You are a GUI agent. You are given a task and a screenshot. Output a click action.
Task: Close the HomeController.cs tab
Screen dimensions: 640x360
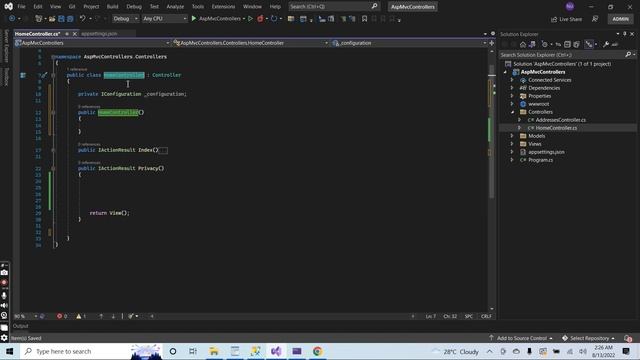(x=75, y=34)
